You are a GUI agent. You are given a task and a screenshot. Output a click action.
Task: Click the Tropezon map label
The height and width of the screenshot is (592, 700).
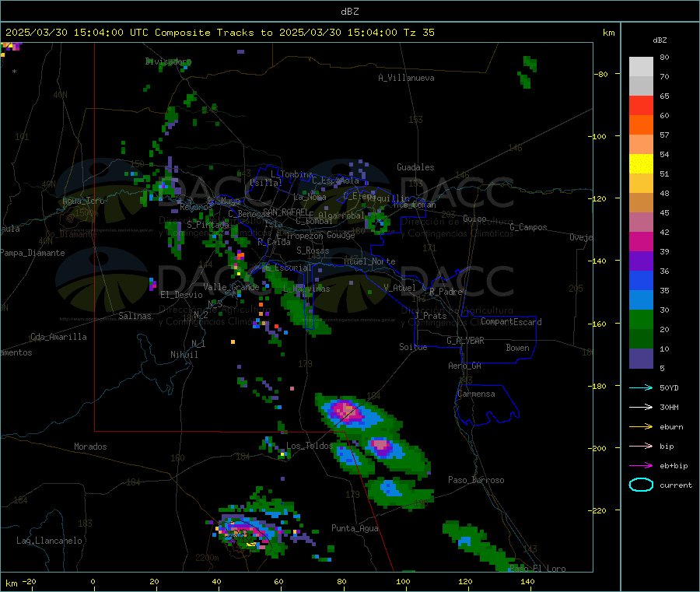304,236
